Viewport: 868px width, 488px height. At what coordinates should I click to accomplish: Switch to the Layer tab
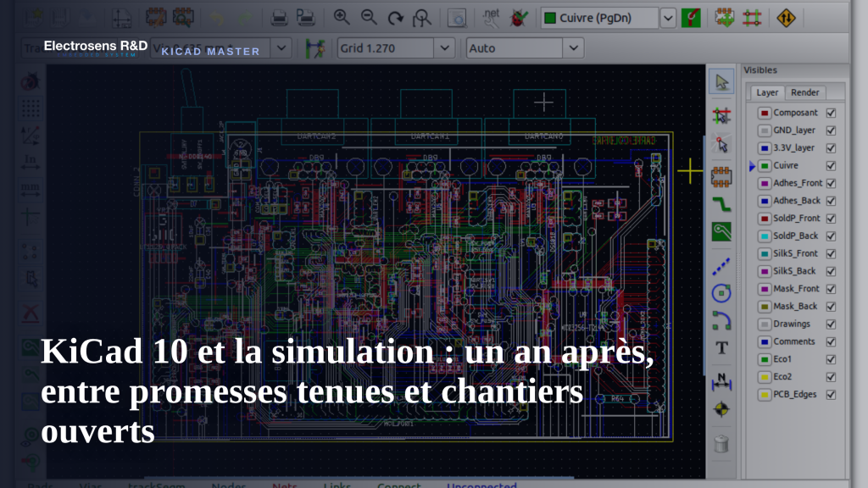click(767, 92)
